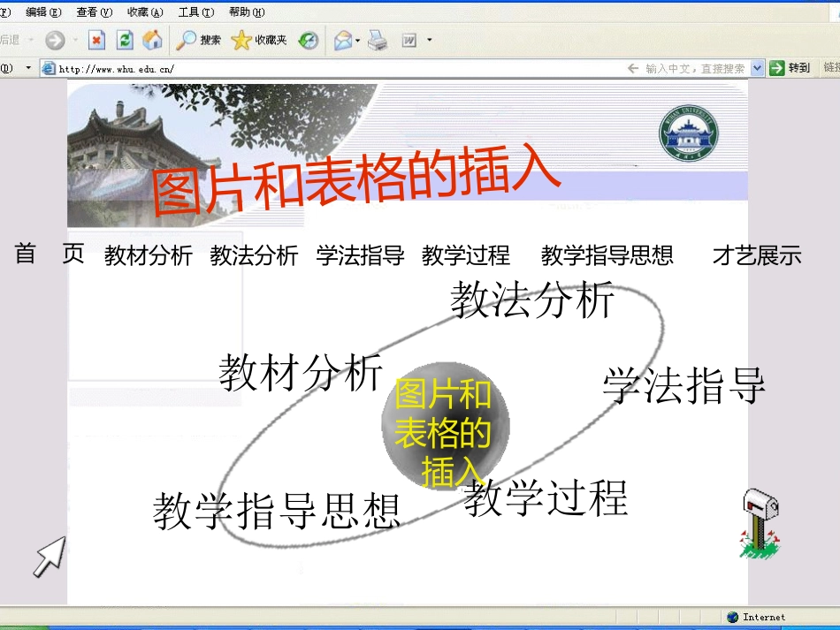This screenshot has width=840, height=630.
Task: Open the History clock icon
Action: point(309,40)
